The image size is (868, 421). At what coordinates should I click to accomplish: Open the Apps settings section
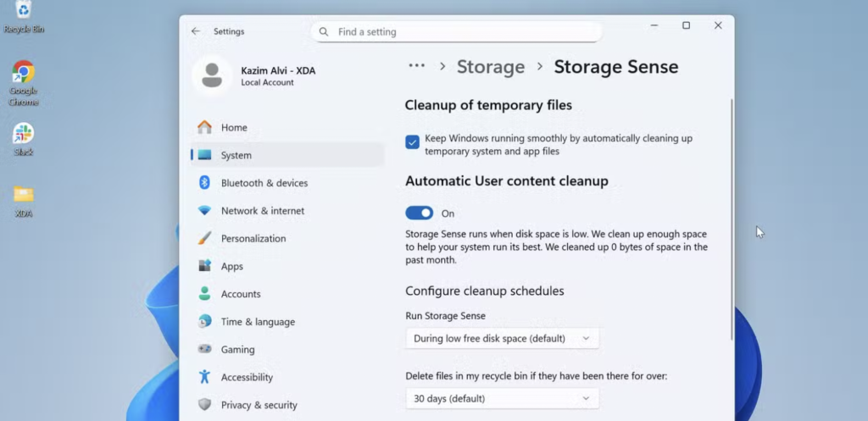(x=231, y=266)
